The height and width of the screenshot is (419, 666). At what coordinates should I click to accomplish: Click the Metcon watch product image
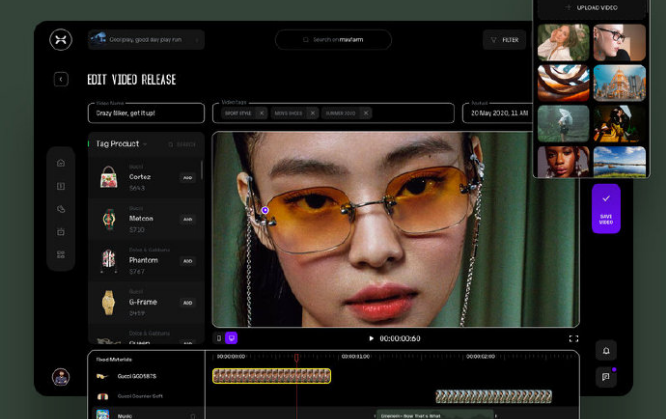point(109,219)
